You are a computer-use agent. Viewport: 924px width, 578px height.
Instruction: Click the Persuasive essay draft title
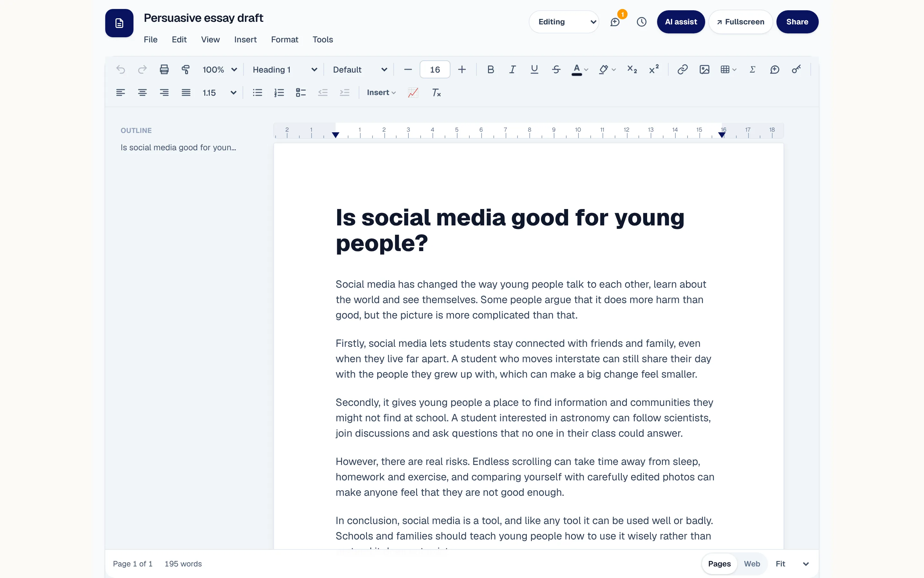[203, 18]
